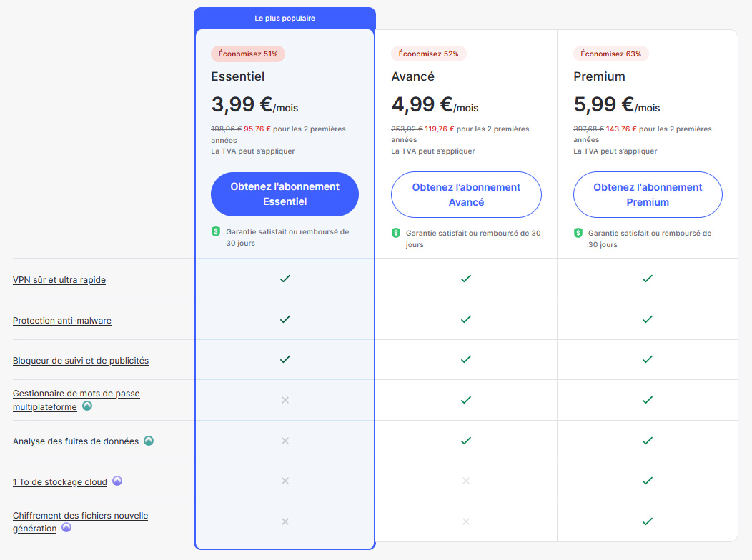This screenshot has width=752, height=560.
Task: Click Premium's cloud storage checkmark
Action: (647, 481)
